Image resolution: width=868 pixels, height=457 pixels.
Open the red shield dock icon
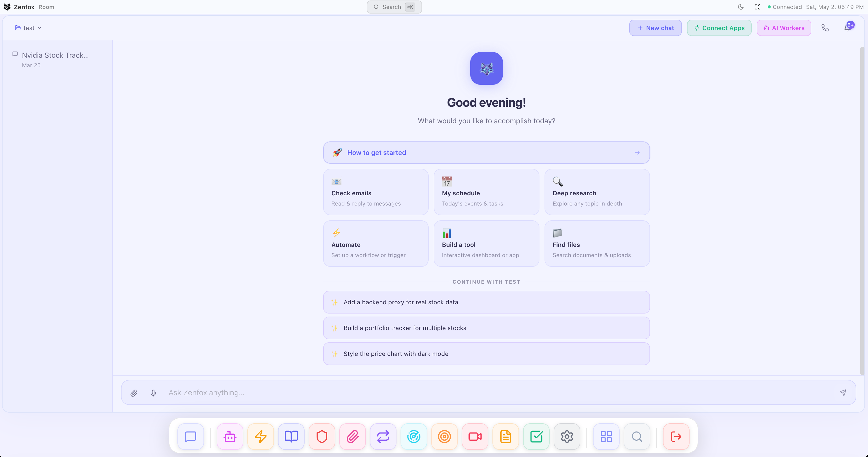pyautogui.click(x=322, y=436)
